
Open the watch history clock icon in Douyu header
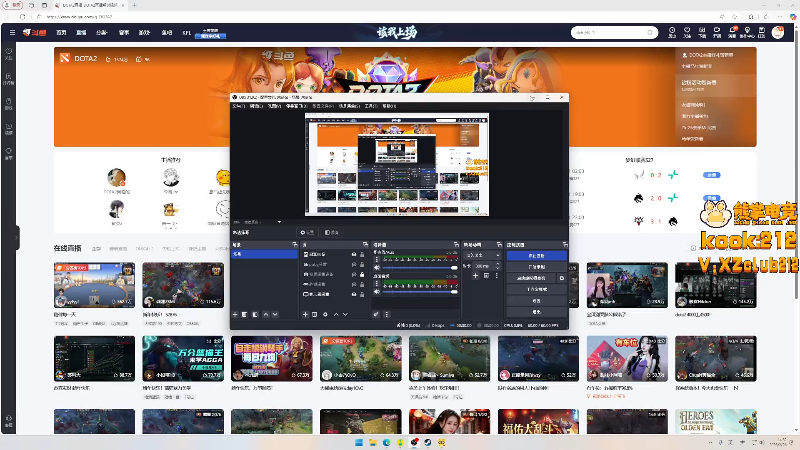coord(672,32)
